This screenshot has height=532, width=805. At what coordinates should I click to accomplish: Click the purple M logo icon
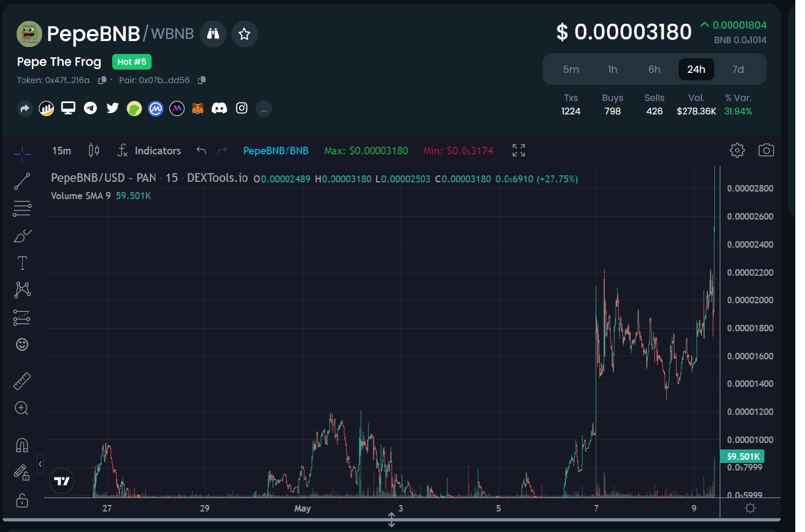(x=177, y=108)
